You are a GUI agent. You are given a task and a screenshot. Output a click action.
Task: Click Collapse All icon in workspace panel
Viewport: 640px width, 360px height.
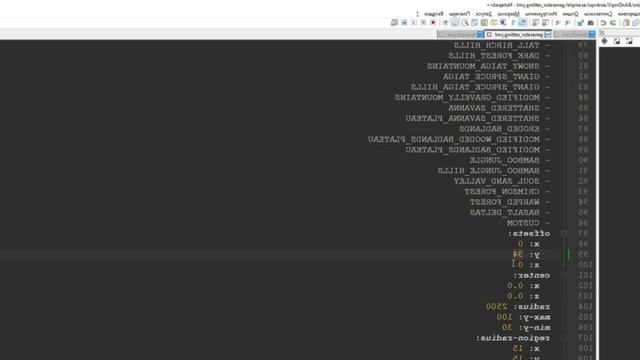coord(617,41)
